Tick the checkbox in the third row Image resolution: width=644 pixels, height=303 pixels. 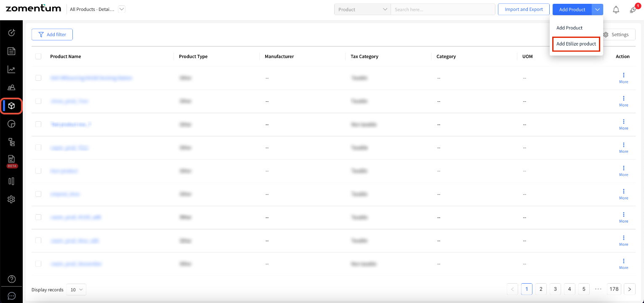click(38, 124)
